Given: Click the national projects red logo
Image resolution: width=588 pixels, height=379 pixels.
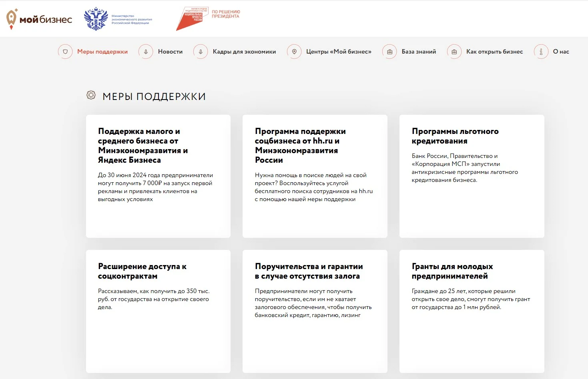Looking at the screenshot, I should 190,18.
